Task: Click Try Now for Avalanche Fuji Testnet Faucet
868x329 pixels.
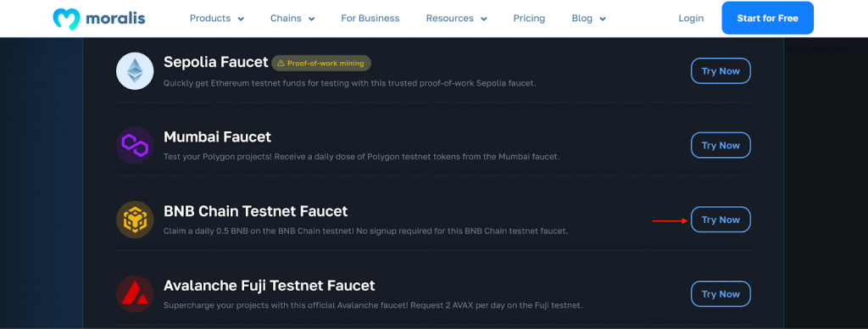Action: (x=721, y=293)
